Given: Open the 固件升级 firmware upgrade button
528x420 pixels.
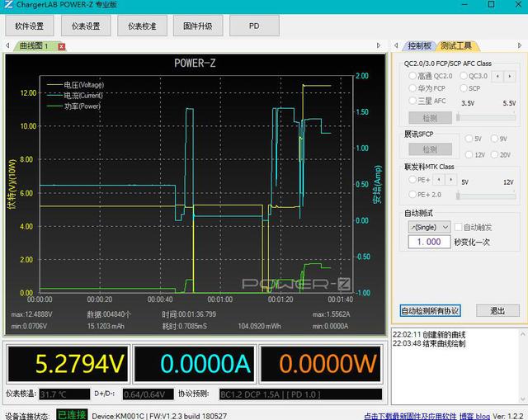Looking at the screenshot, I should click(x=198, y=26).
